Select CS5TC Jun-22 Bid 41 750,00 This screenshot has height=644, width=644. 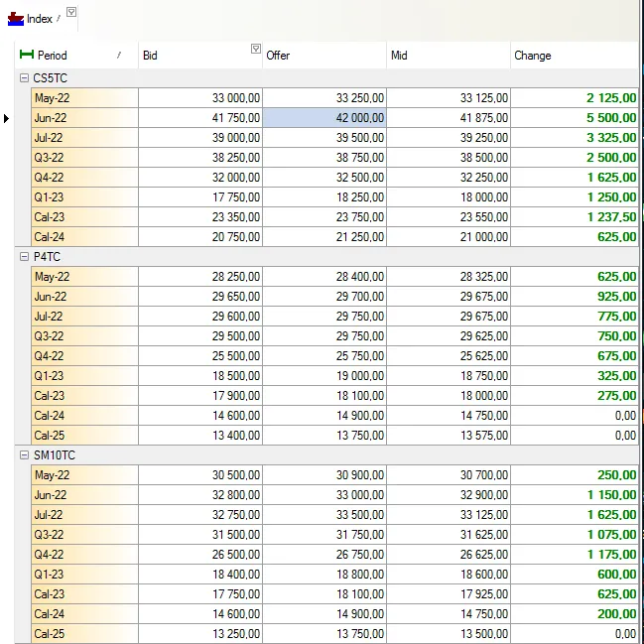[200, 118]
